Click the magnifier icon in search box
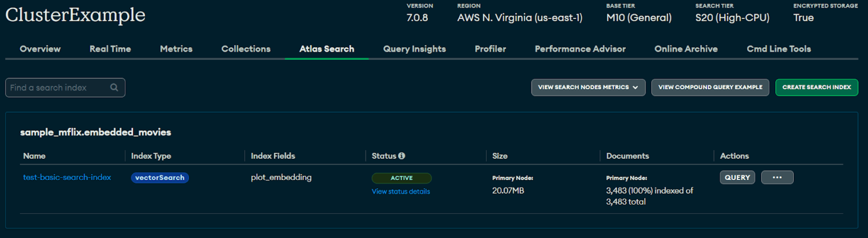Viewport: 868px width, 238px height. (x=114, y=87)
